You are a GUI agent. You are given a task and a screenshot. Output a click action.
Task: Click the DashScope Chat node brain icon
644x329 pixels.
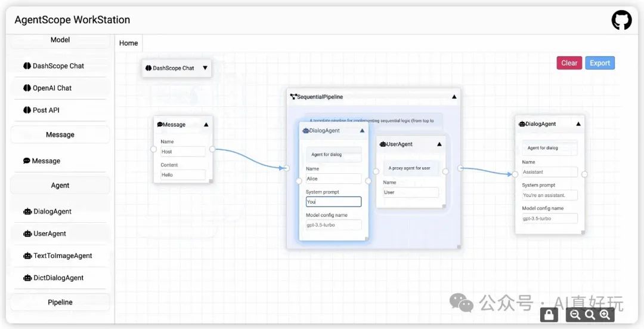coord(148,68)
